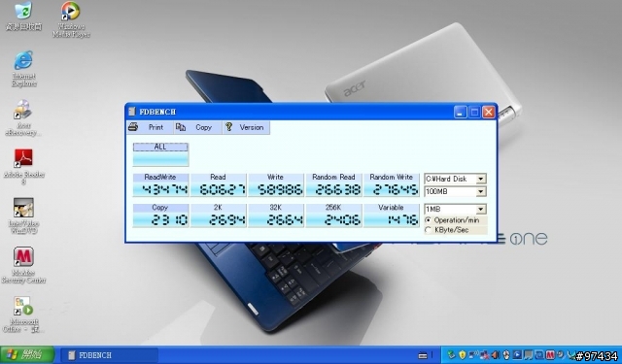Click the yellow security shield tray icon
This screenshot has width=622, height=364.
point(463,355)
